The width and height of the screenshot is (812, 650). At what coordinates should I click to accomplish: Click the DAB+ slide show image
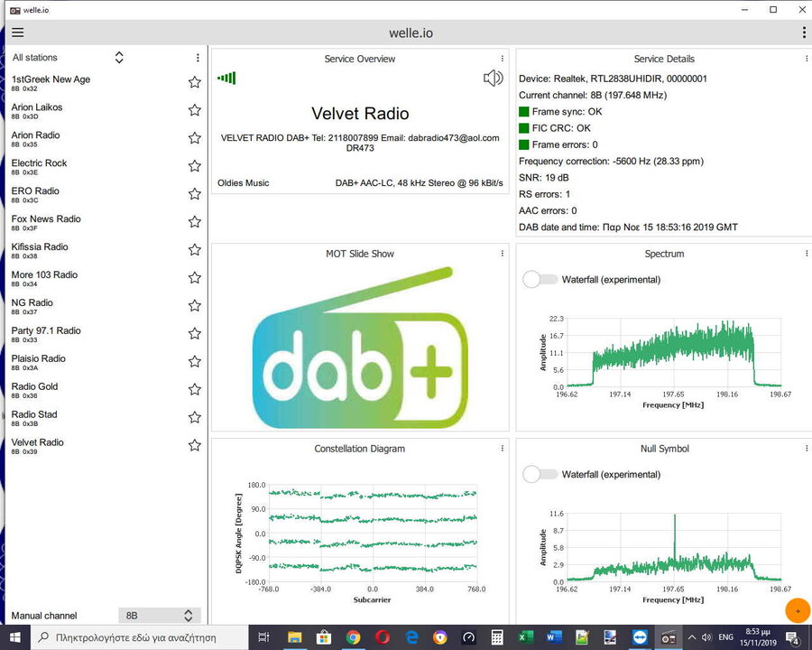(x=360, y=348)
